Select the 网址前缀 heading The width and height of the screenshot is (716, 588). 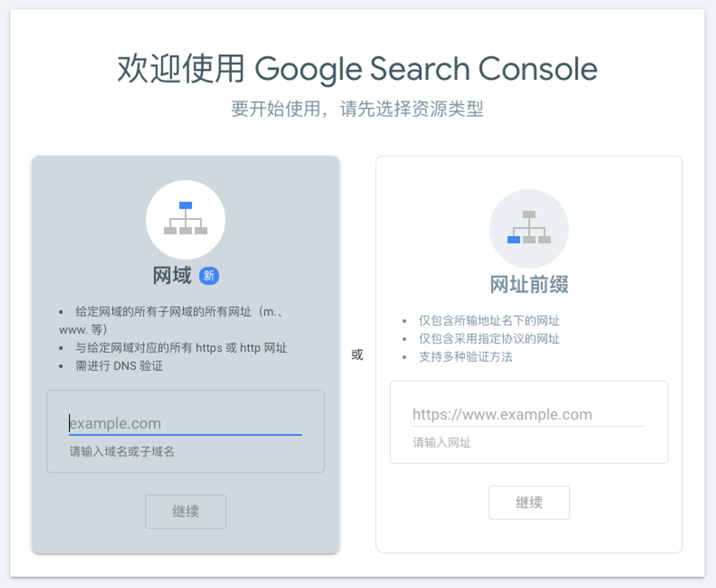529,285
